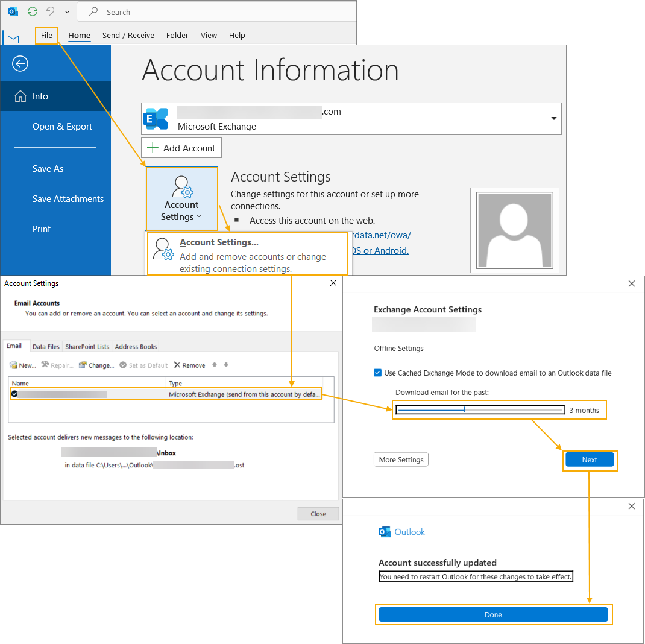The image size is (645, 644).
Task: Click the Done button
Action: [492, 615]
